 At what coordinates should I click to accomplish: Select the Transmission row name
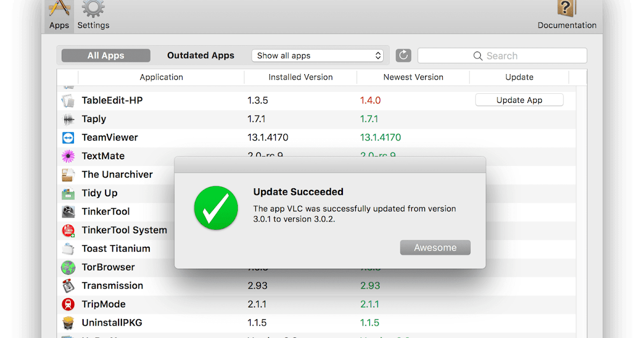pos(113,286)
